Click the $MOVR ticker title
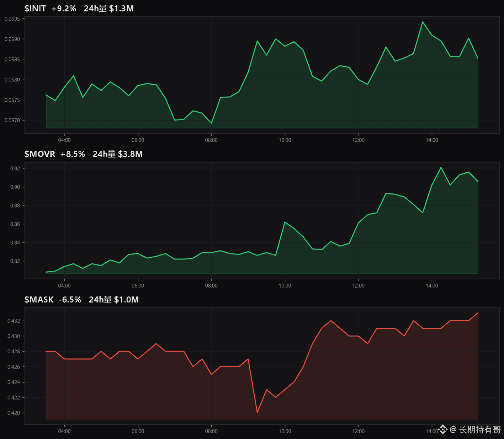This screenshot has height=439, width=504. click(40, 154)
